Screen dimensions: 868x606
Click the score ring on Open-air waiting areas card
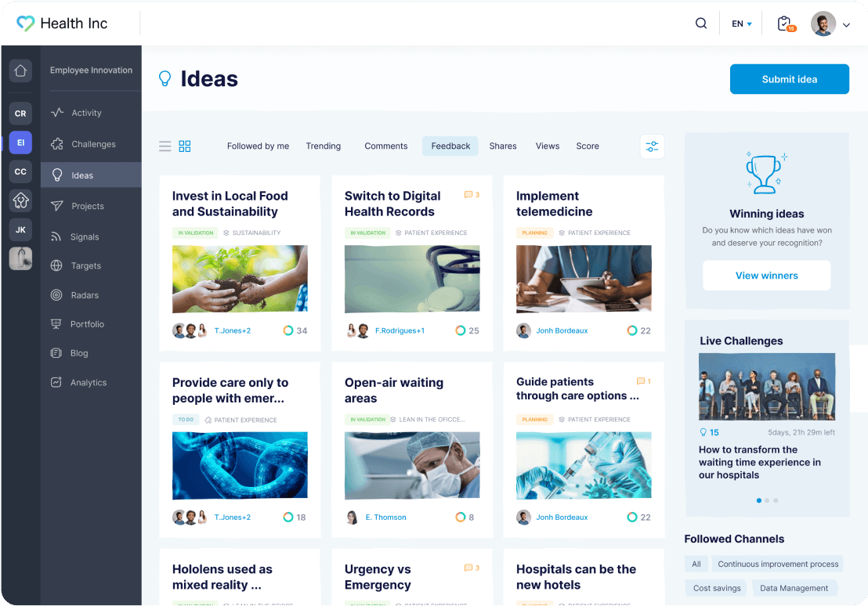coord(461,517)
